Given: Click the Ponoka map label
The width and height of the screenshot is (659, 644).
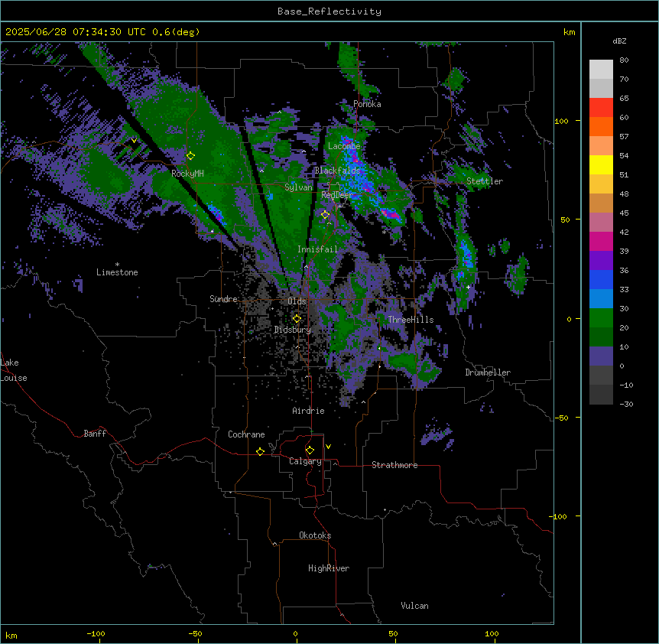Looking at the screenshot, I should [x=367, y=104].
